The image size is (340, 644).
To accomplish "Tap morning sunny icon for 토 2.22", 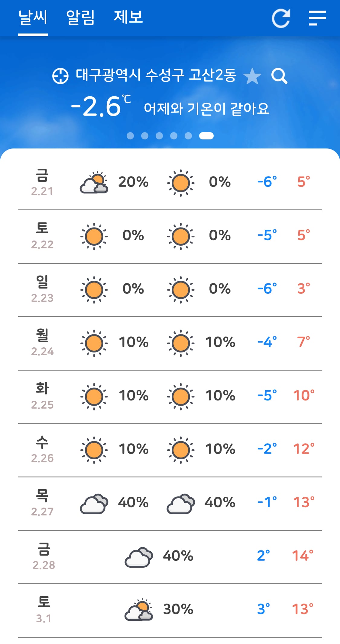I will [94, 236].
